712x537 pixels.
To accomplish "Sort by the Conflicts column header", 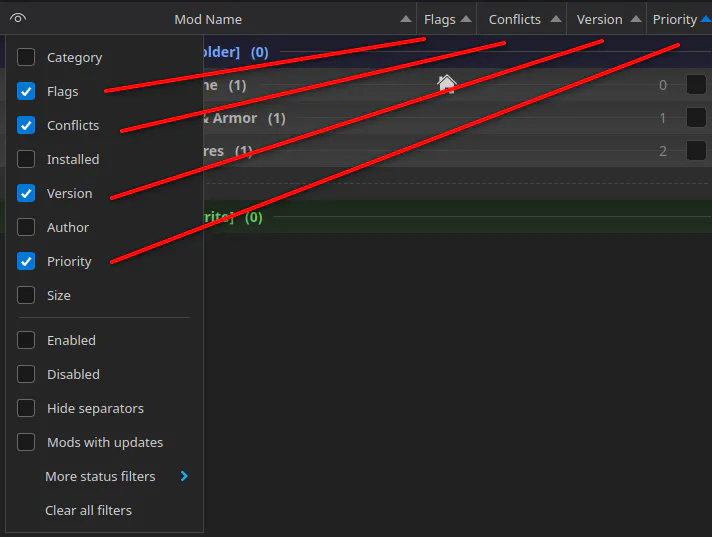I will pos(514,20).
